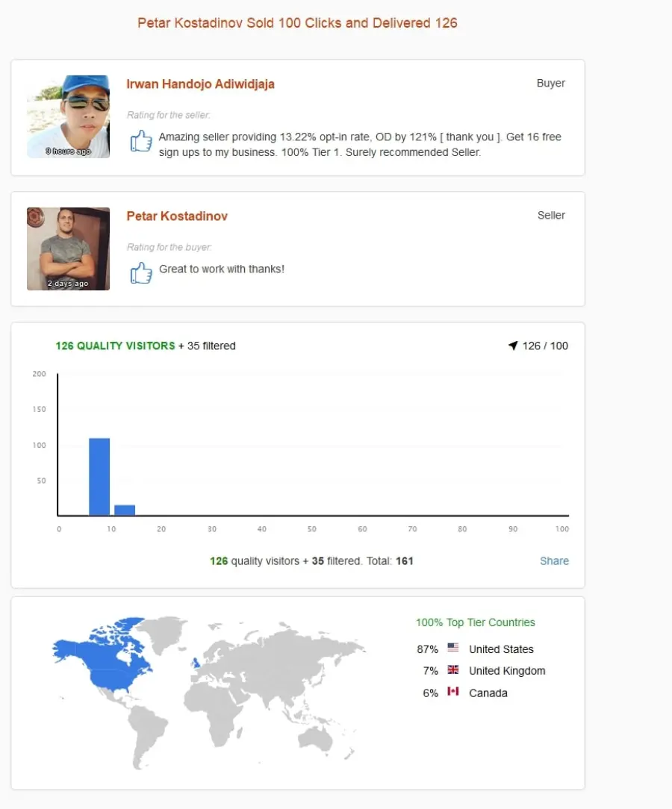
Task: Click the Seller role label
Action: 551,215
